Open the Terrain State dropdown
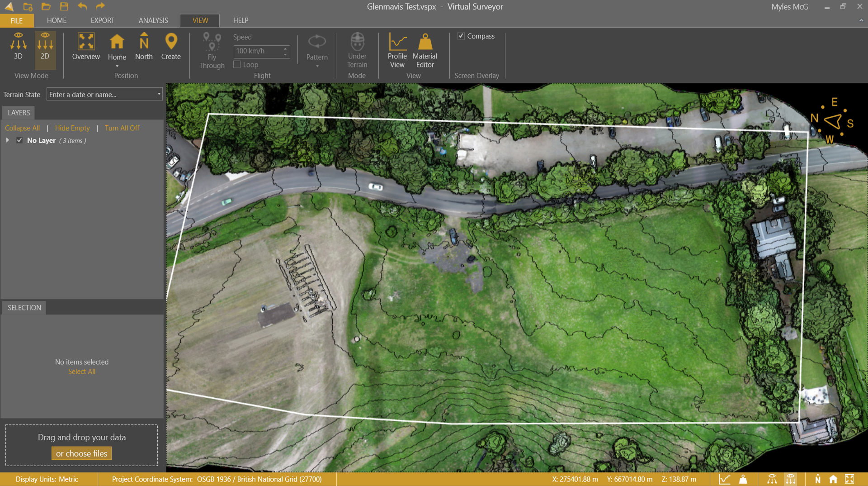This screenshot has height=486, width=868. 159,94
